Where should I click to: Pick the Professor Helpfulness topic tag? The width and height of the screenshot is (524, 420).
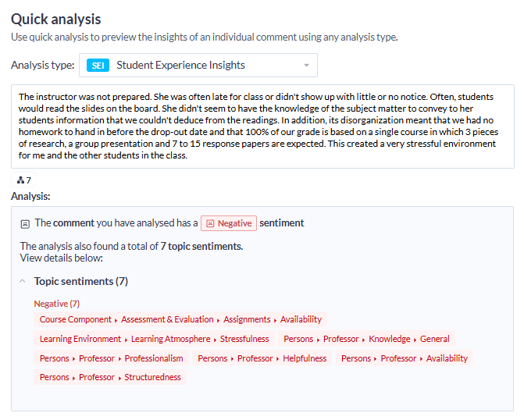262,358
